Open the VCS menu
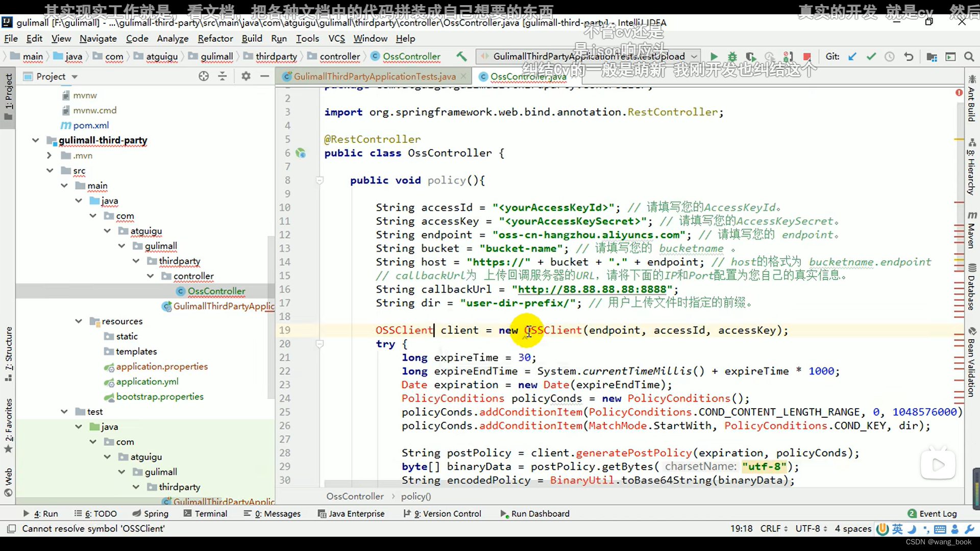The image size is (980, 551). pos(336,38)
